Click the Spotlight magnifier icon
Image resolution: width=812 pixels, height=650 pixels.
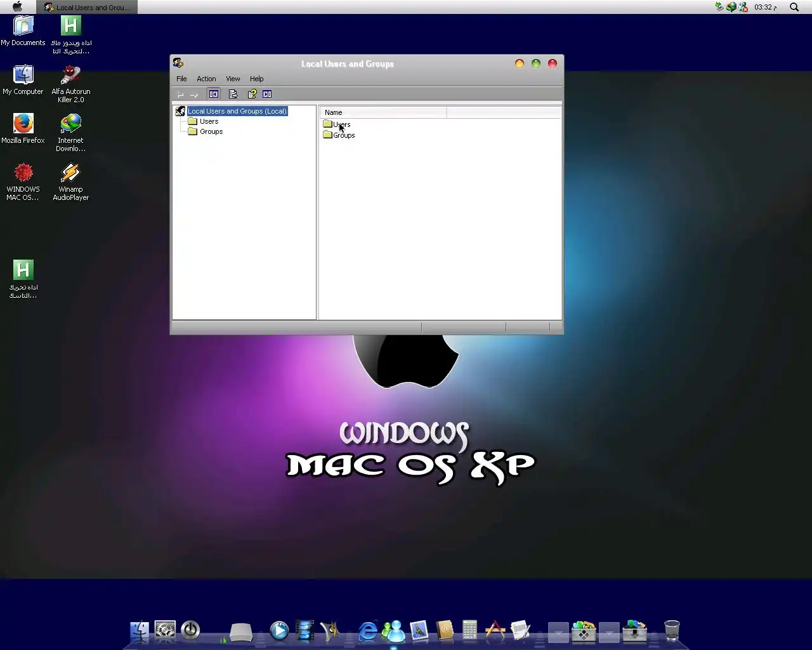pyautogui.click(x=794, y=7)
